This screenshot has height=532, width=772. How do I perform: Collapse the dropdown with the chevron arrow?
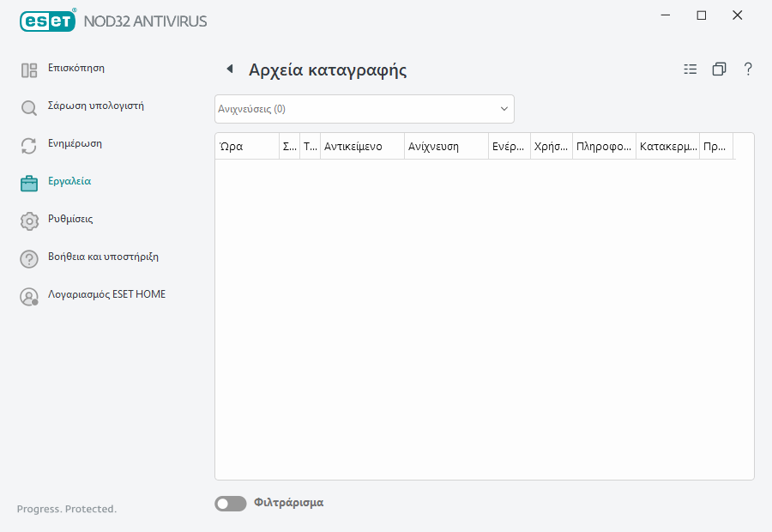[x=504, y=108]
